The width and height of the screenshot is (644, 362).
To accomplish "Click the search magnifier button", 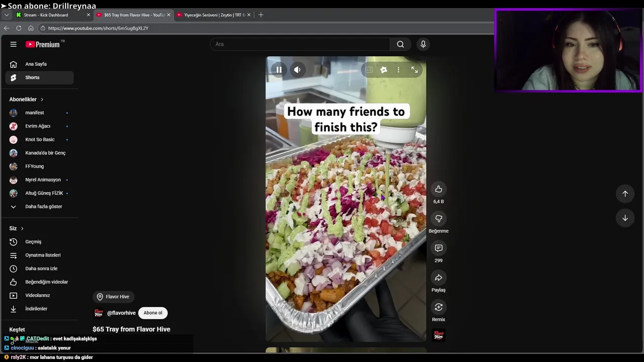I will click(400, 44).
